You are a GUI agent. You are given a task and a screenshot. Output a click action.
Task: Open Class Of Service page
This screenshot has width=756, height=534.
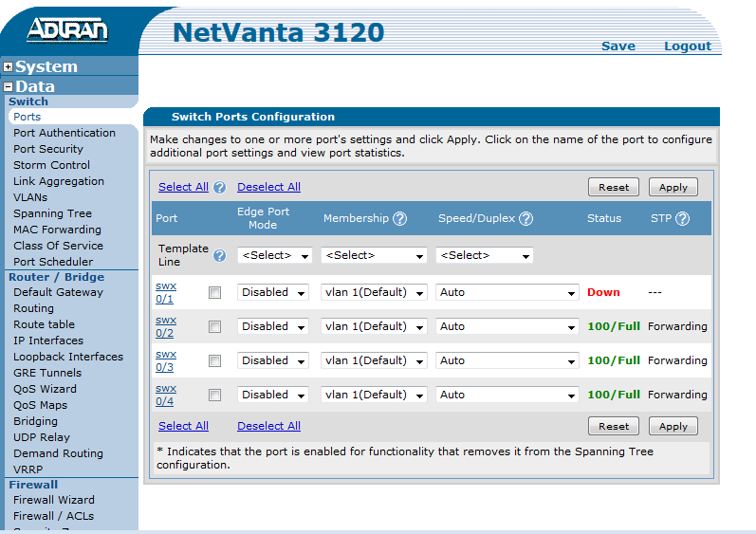pyautogui.click(x=59, y=246)
